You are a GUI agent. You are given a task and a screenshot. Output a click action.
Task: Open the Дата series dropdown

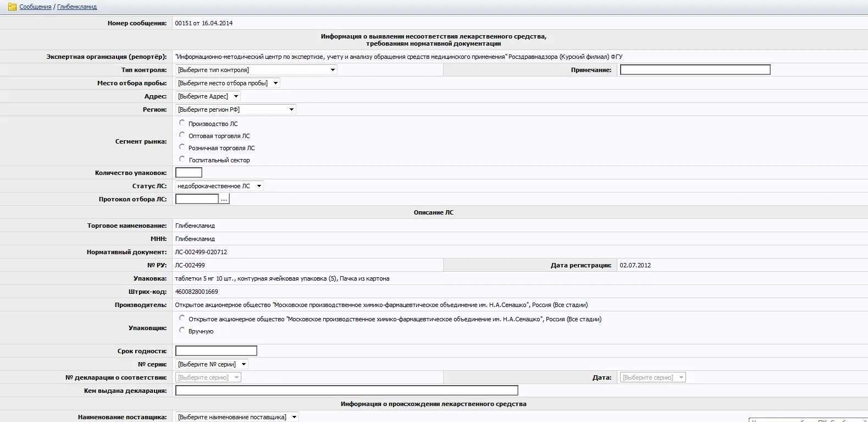[653, 377]
